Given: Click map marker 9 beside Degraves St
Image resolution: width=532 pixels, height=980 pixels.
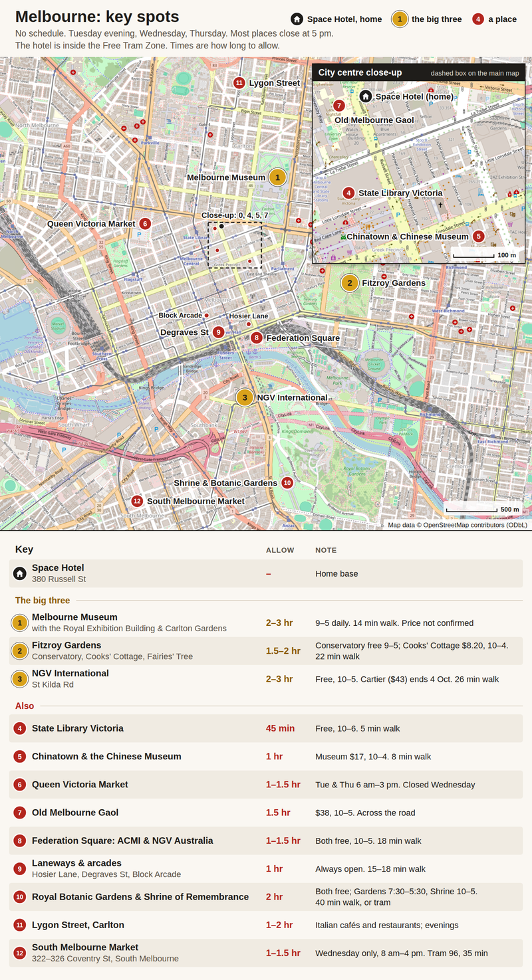Looking at the screenshot, I should click(x=218, y=332).
